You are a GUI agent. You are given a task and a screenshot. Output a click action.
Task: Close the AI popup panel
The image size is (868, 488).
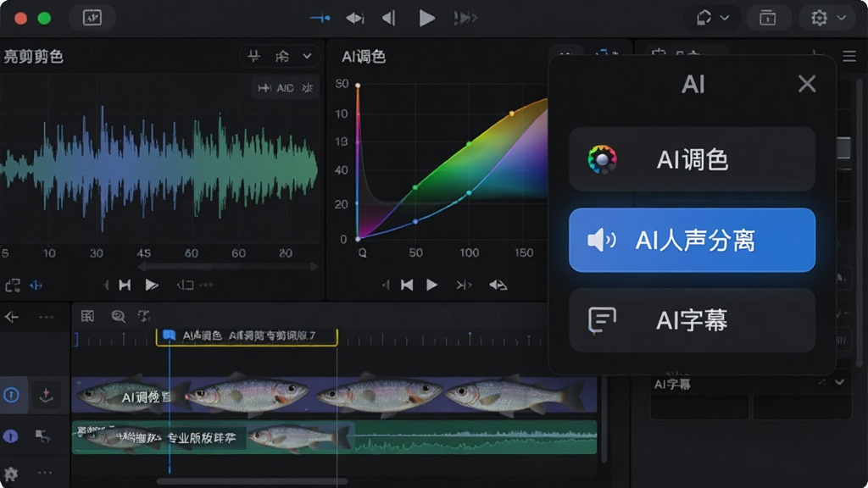click(807, 84)
